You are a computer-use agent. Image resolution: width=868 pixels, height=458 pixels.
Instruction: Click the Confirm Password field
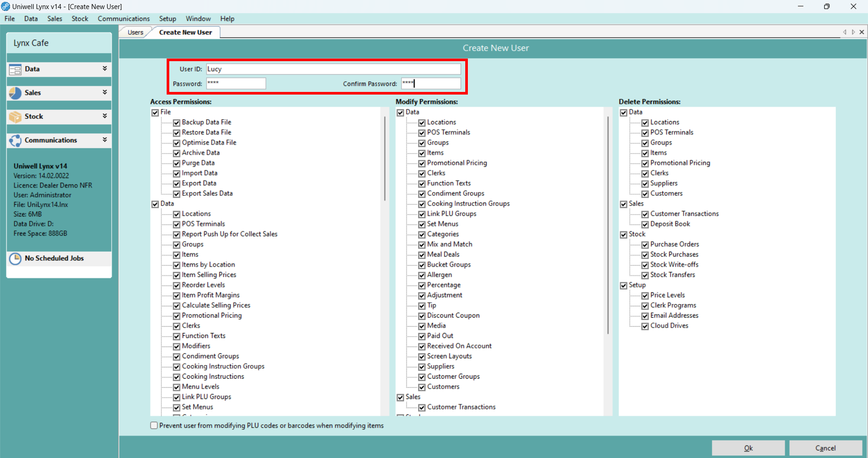click(431, 83)
